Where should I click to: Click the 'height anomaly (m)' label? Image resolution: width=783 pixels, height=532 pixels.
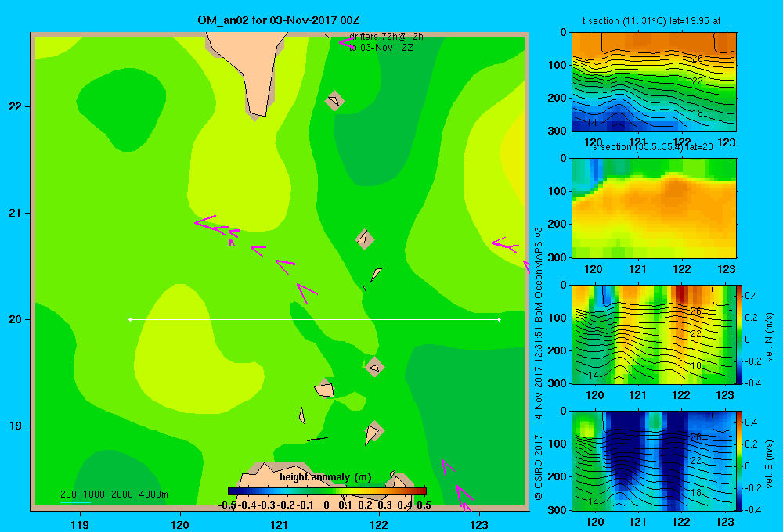tap(326, 477)
